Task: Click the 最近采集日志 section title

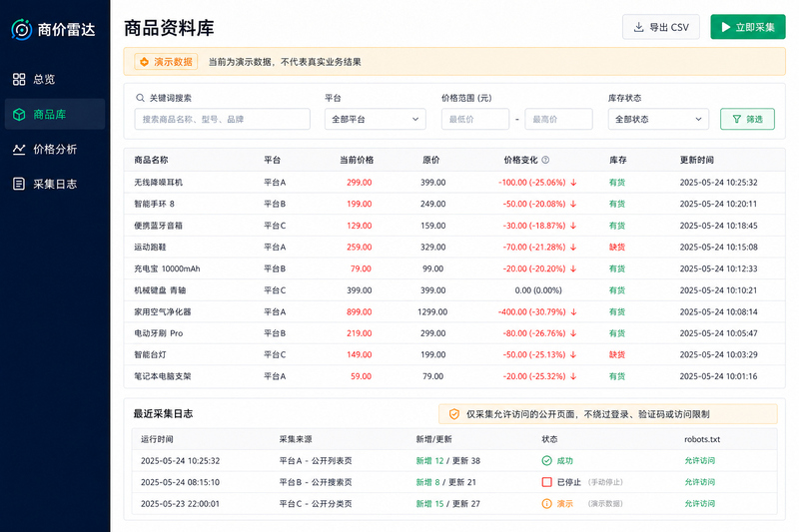Action: (x=163, y=414)
